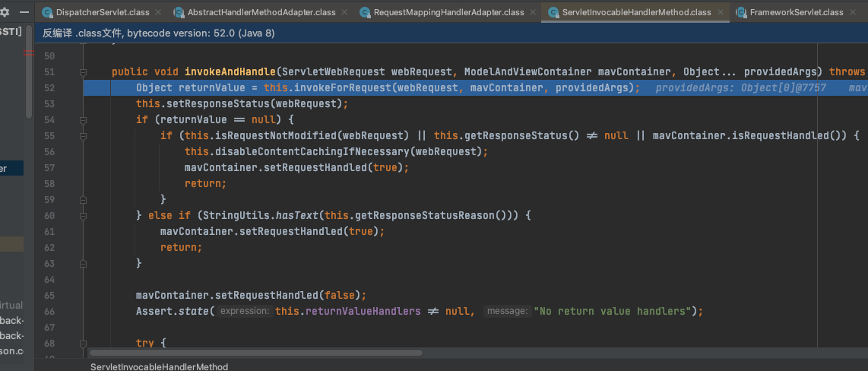Image resolution: width=868 pixels, height=371 pixels.
Task: Click the "expression:" parameter hint
Action: point(244,311)
